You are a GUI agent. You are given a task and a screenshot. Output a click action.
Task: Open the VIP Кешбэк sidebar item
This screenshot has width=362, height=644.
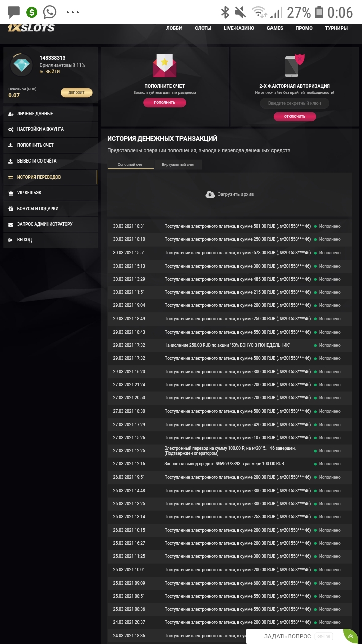(x=50, y=193)
